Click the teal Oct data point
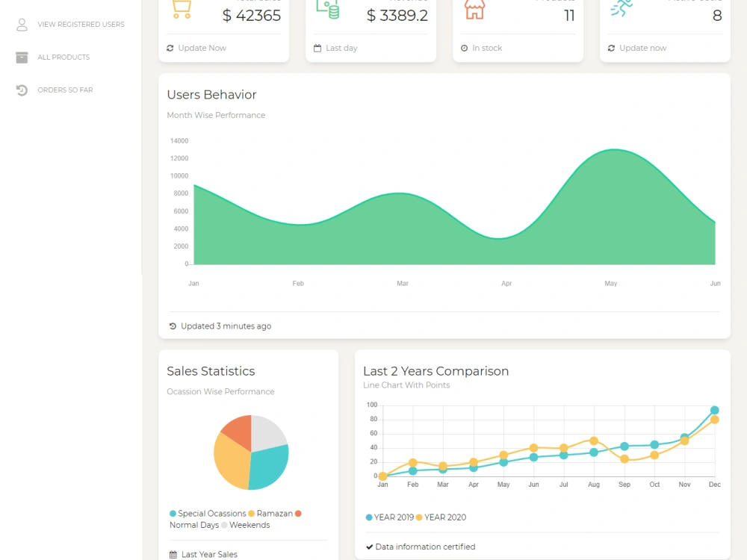 point(654,445)
